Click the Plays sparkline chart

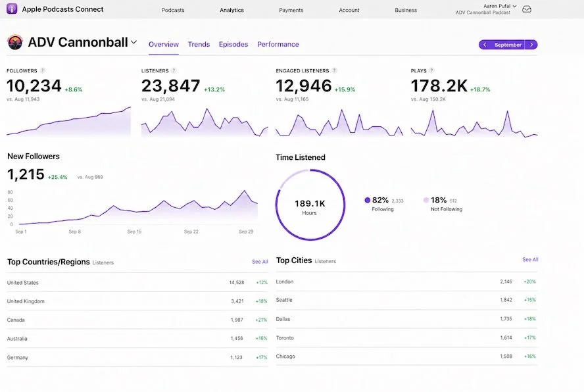tap(474, 124)
